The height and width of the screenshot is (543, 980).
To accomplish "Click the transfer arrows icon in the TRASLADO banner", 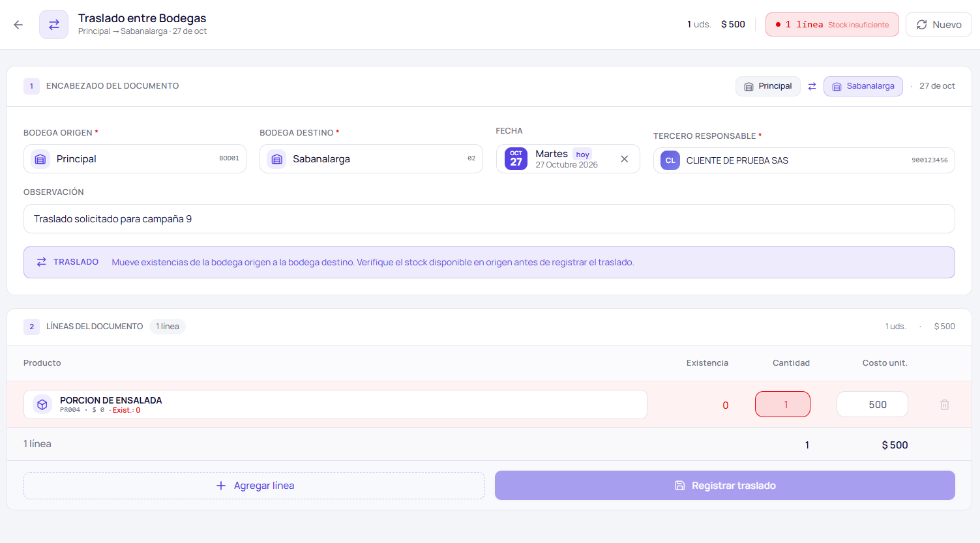I will [41, 262].
